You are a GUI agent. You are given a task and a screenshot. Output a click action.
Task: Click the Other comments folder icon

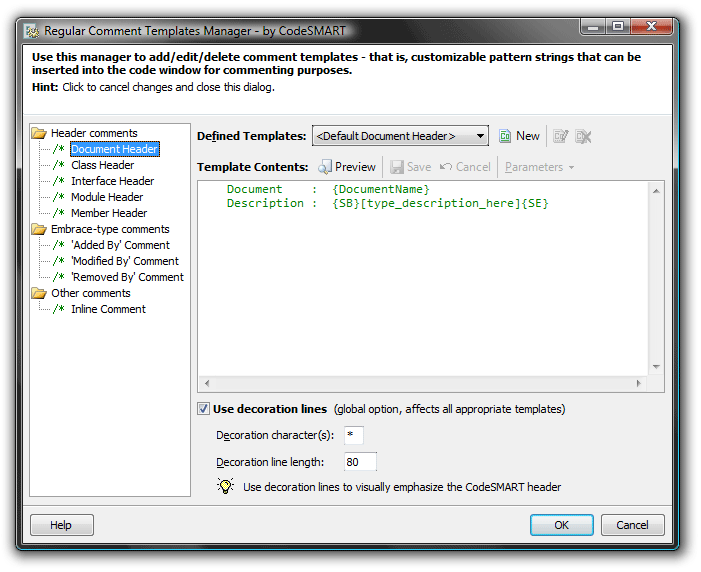point(39,293)
